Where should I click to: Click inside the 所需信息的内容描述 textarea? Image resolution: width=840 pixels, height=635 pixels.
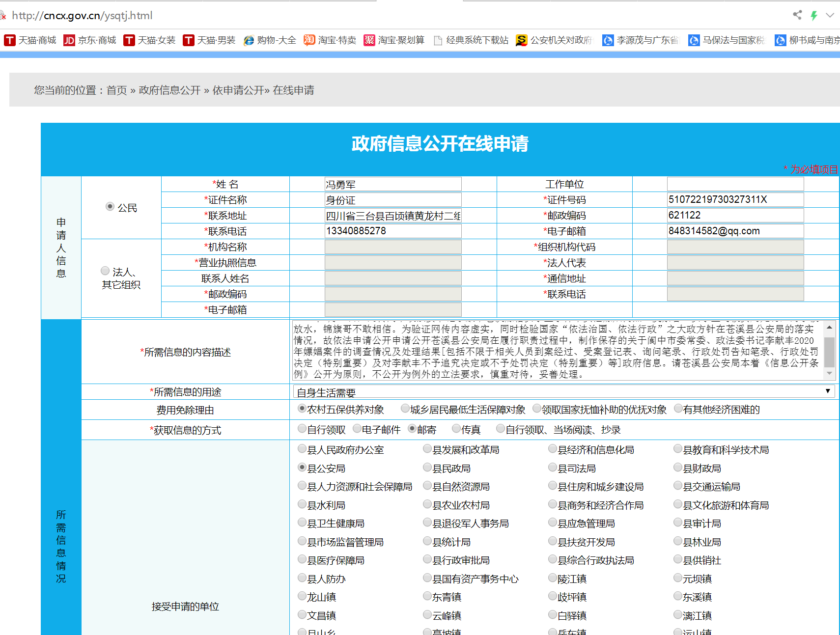tap(558, 352)
